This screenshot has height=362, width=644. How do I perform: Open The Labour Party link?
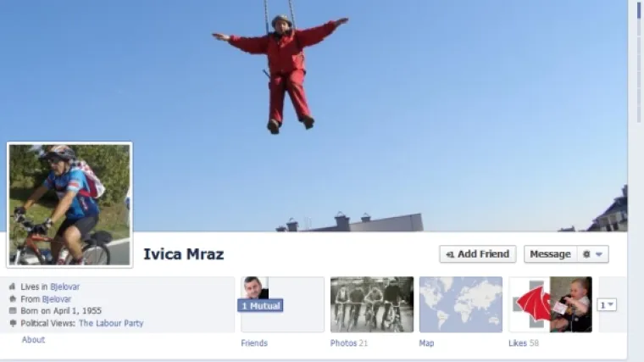click(111, 323)
